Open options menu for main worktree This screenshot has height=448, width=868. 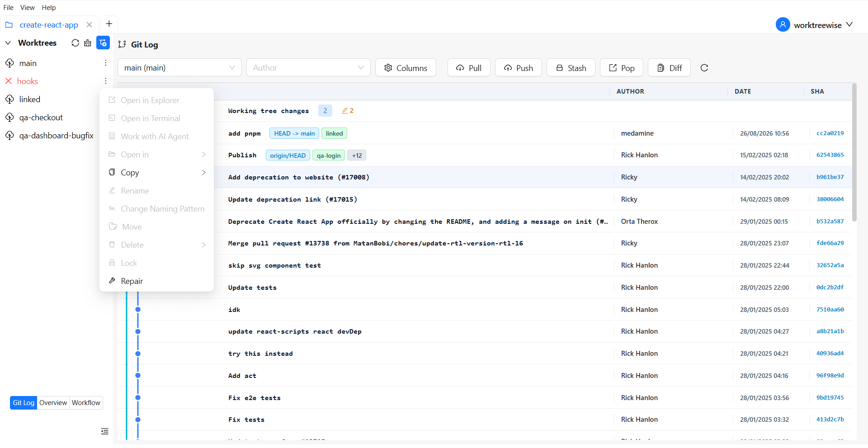(x=105, y=63)
